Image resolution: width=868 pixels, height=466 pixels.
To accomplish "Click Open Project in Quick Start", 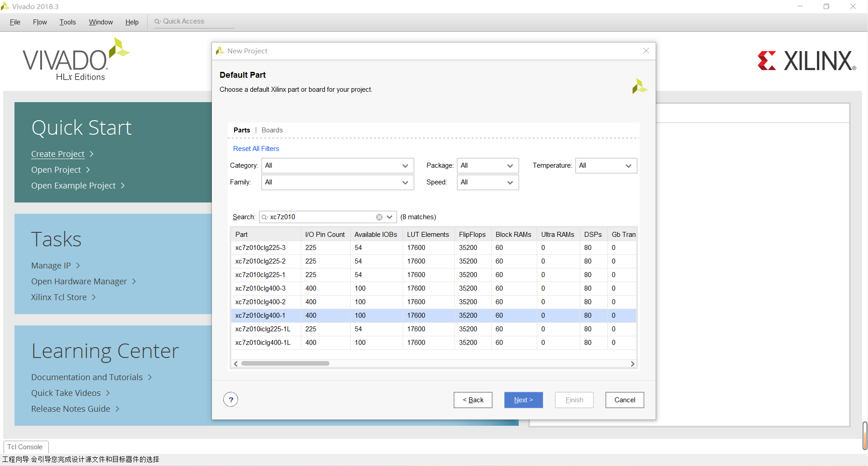I will pos(56,170).
